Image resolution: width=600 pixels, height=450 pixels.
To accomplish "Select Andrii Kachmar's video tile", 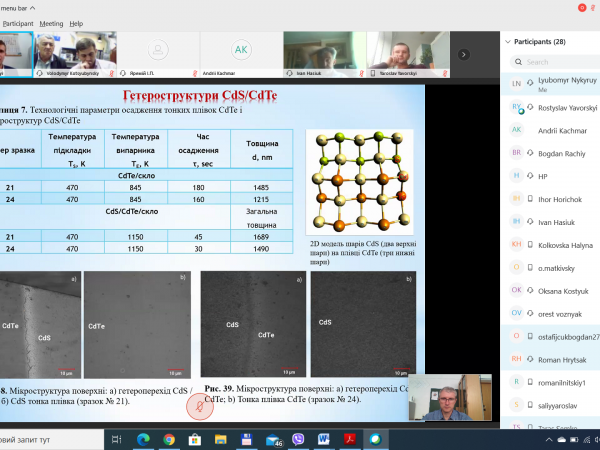I will click(x=241, y=54).
